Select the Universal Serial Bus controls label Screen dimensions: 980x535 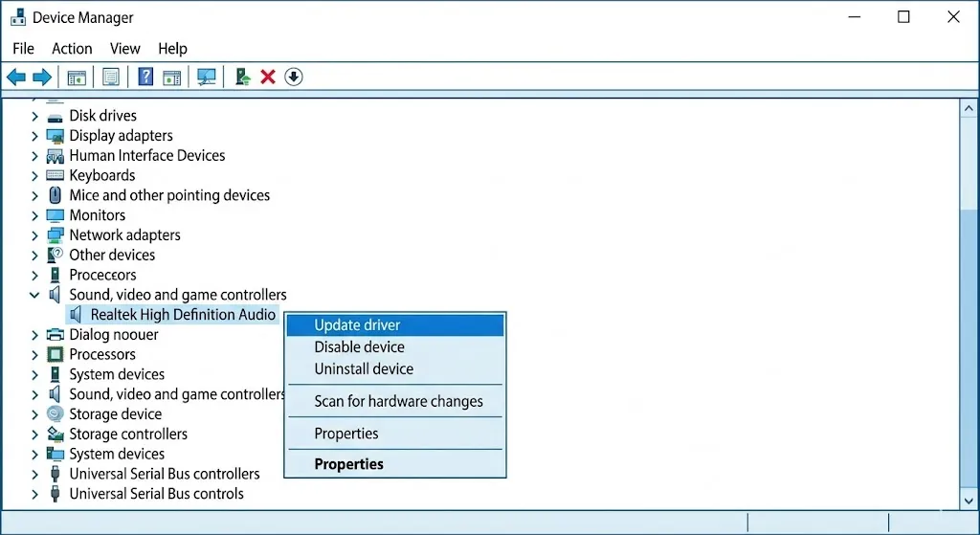pos(156,494)
